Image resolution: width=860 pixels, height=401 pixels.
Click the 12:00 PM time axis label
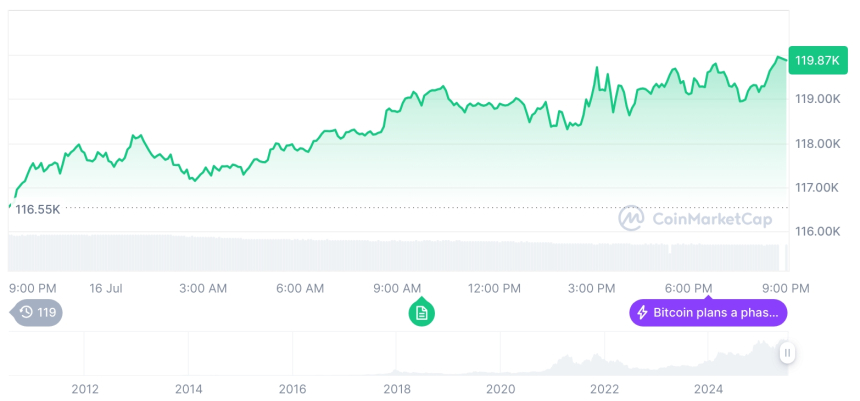(x=494, y=288)
